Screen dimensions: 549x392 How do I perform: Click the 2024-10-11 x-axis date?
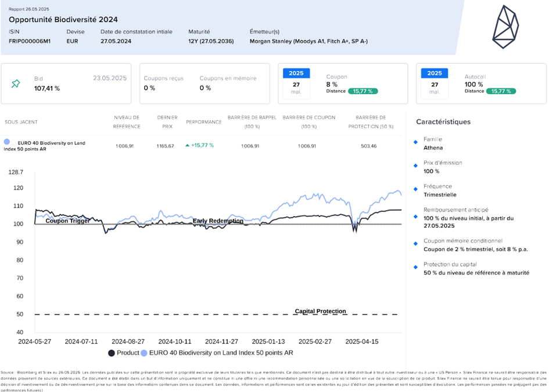pos(175,341)
